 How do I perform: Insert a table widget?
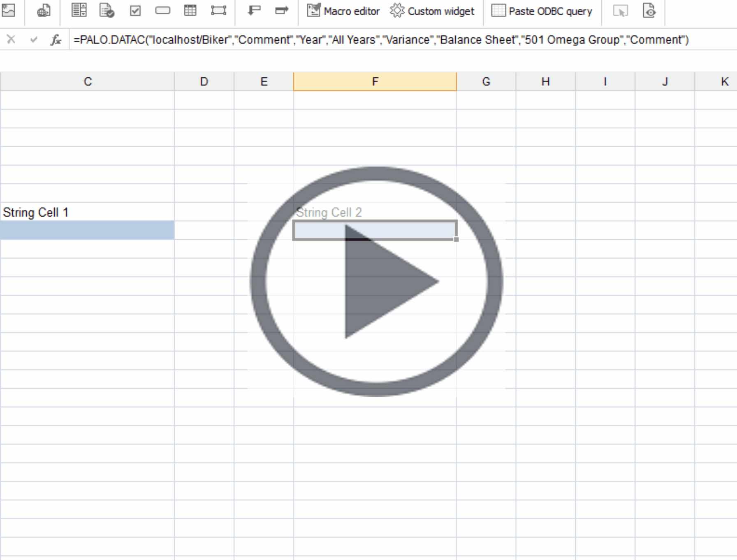coord(191,11)
